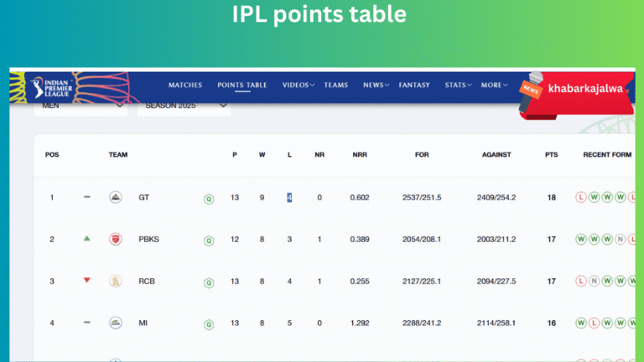Click the GT team name
The height and width of the screenshot is (362, 644).
(x=143, y=198)
